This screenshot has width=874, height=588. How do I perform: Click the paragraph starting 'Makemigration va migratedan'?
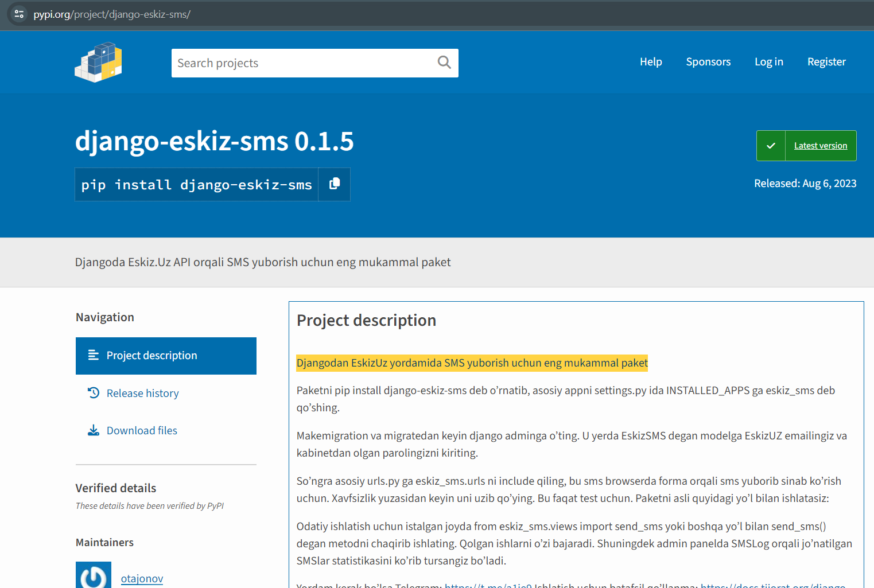point(572,444)
